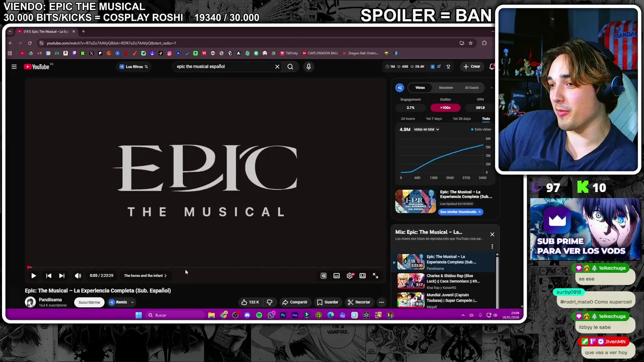Viewport: 644px width, 362px height.
Task: Toggle the vidIQ player overlay icon
Action: [x=324, y=276]
